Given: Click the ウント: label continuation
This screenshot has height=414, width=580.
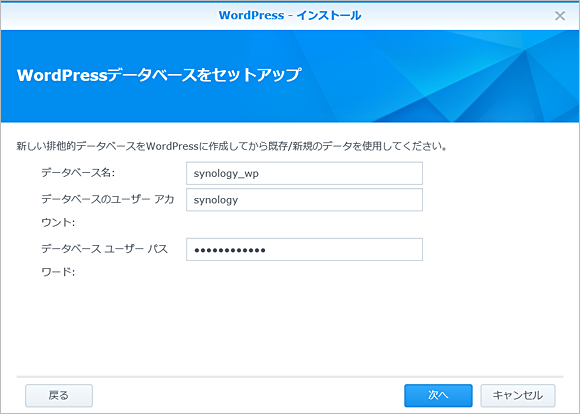Looking at the screenshot, I should (58, 222).
